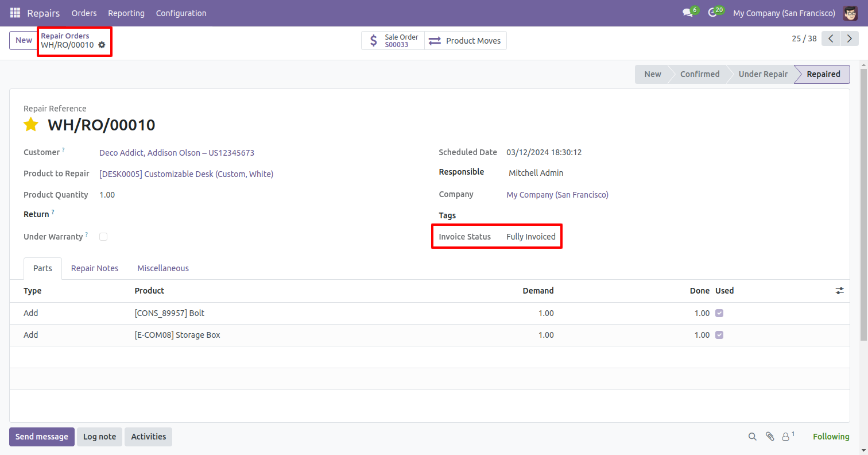Click the Send message button
The height and width of the screenshot is (455, 868).
click(42, 437)
